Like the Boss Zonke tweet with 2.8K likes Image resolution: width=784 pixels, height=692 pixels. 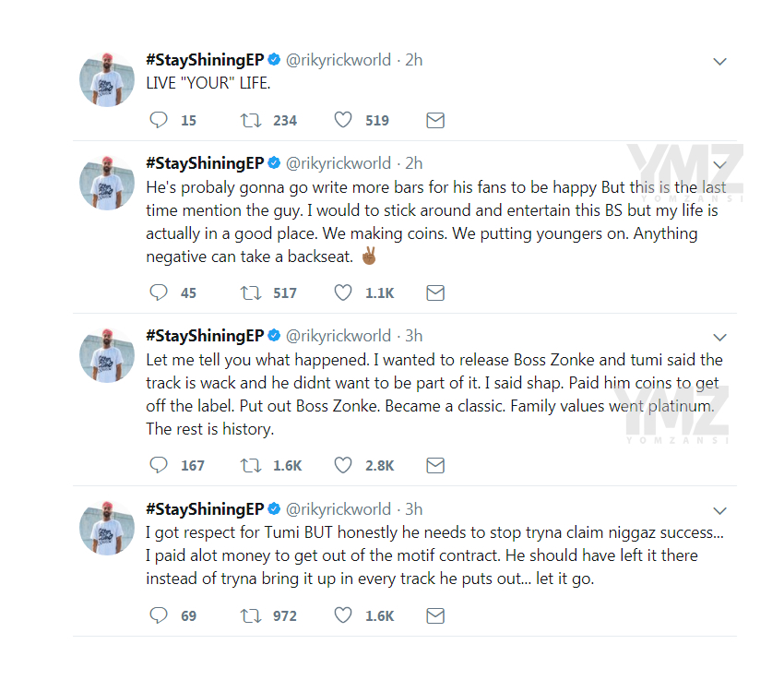(343, 465)
